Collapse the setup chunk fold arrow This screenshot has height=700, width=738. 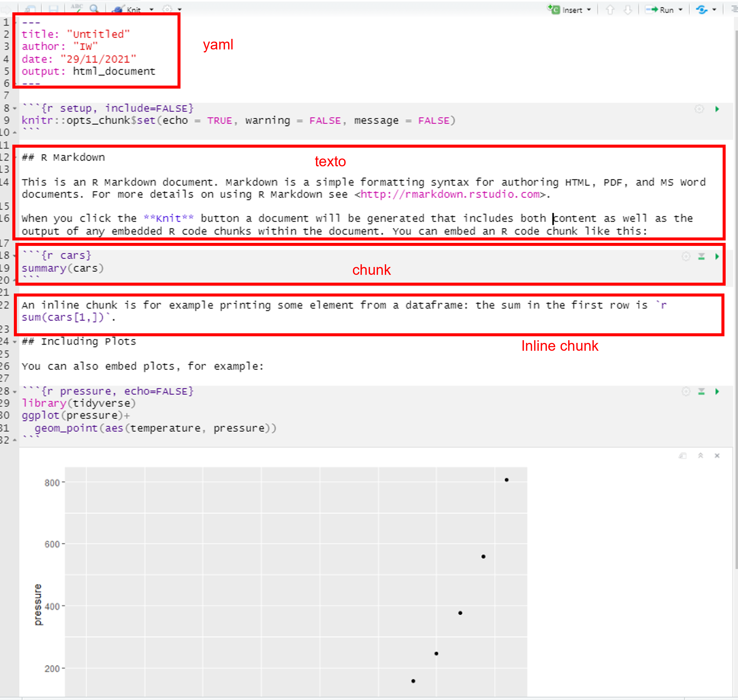click(15, 108)
